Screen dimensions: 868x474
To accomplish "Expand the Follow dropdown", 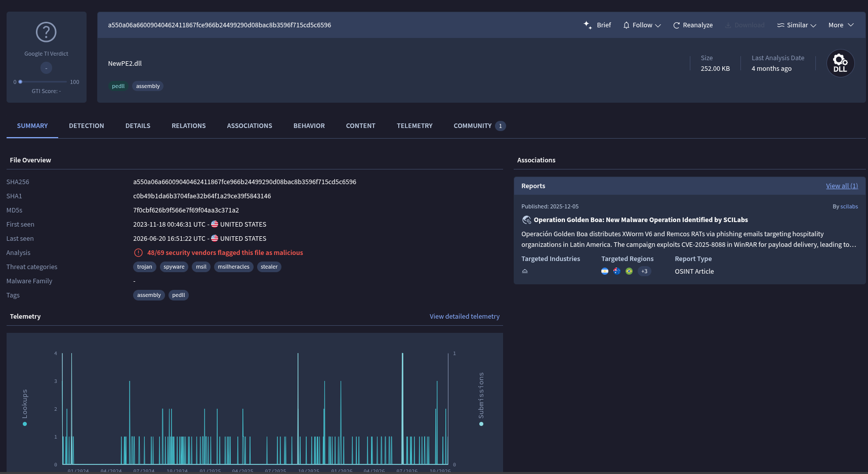I will (x=657, y=25).
